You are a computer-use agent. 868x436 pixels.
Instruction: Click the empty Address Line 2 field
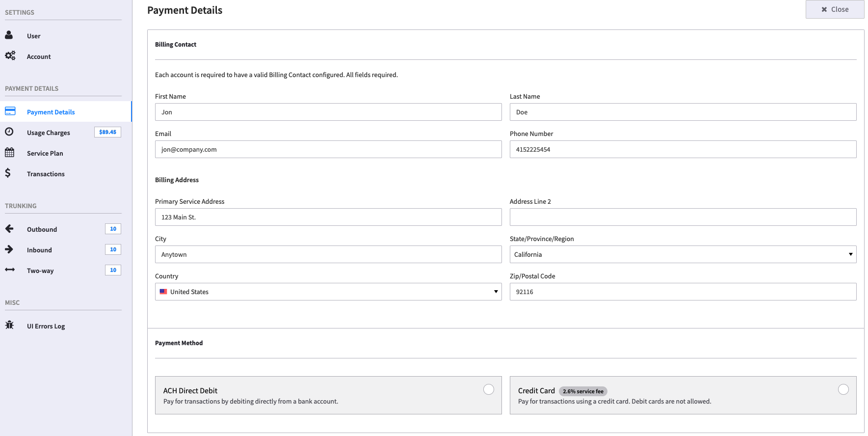tap(683, 217)
